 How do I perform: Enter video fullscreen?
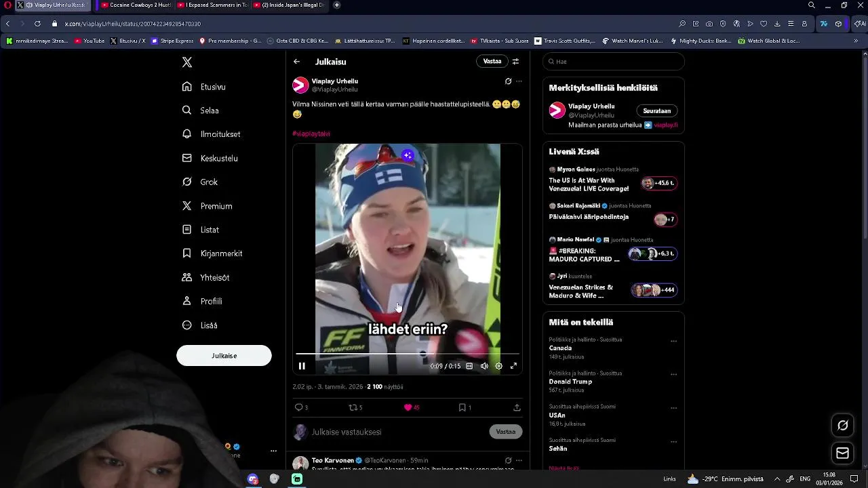click(x=513, y=366)
